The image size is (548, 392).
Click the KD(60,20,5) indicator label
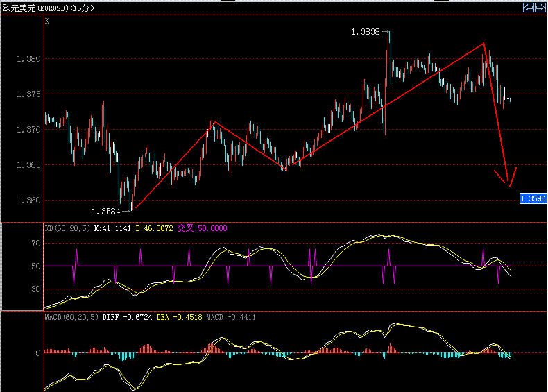tap(67, 228)
